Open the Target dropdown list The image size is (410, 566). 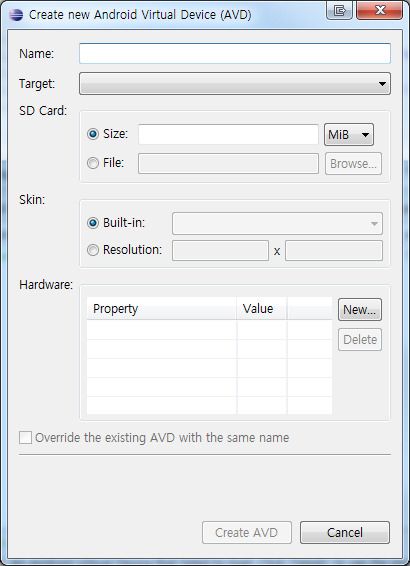point(235,83)
